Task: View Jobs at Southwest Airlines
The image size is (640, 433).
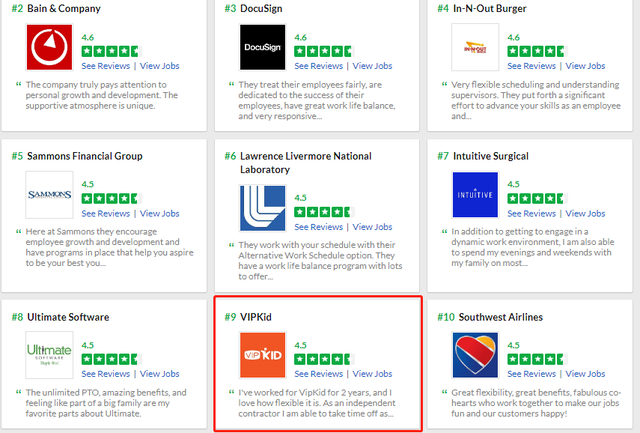Action: [x=585, y=374]
